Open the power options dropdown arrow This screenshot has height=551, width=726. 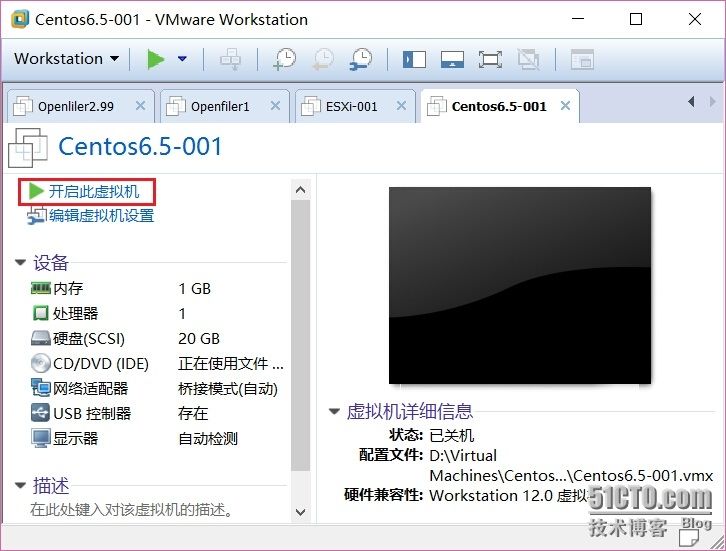[x=182, y=59]
